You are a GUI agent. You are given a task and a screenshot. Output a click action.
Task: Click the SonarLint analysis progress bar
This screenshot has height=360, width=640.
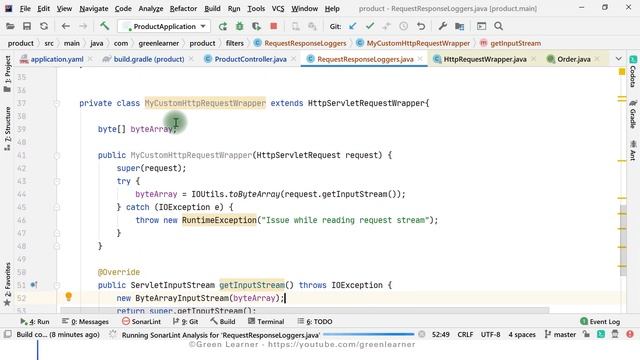click(x=369, y=334)
